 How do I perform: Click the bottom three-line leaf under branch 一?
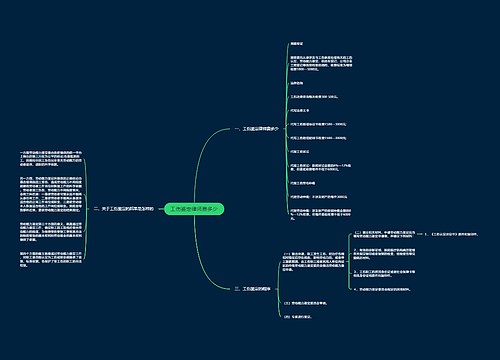coord(320,215)
